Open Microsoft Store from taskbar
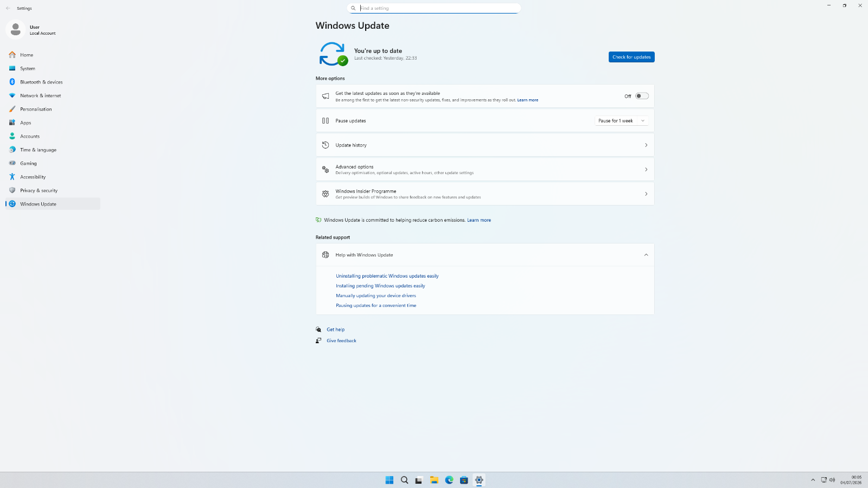868x488 pixels. pyautogui.click(x=464, y=480)
